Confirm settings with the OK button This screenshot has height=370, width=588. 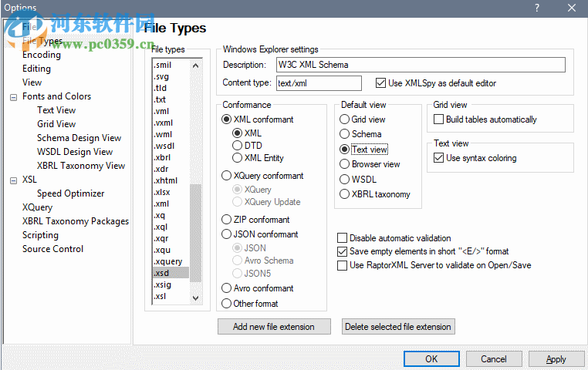(x=431, y=358)
